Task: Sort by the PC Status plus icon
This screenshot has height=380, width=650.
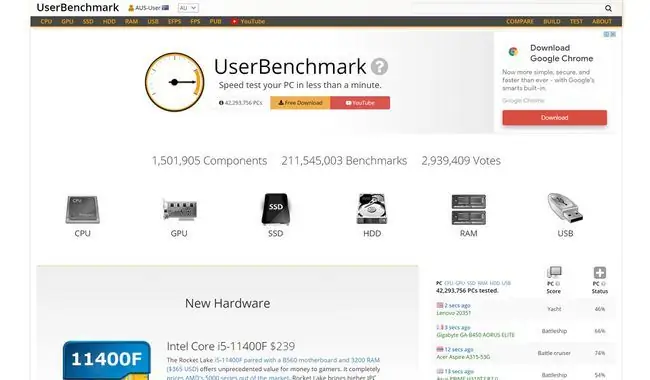Action: 600,273
